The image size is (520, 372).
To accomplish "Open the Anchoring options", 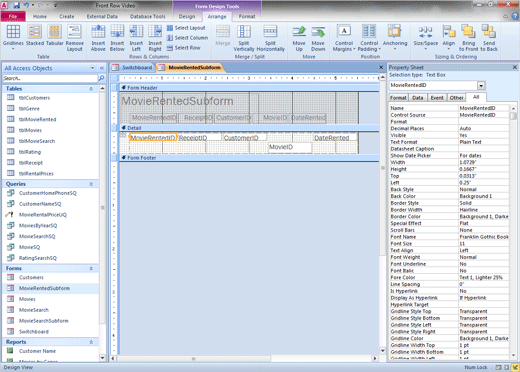I will point(395,38).
